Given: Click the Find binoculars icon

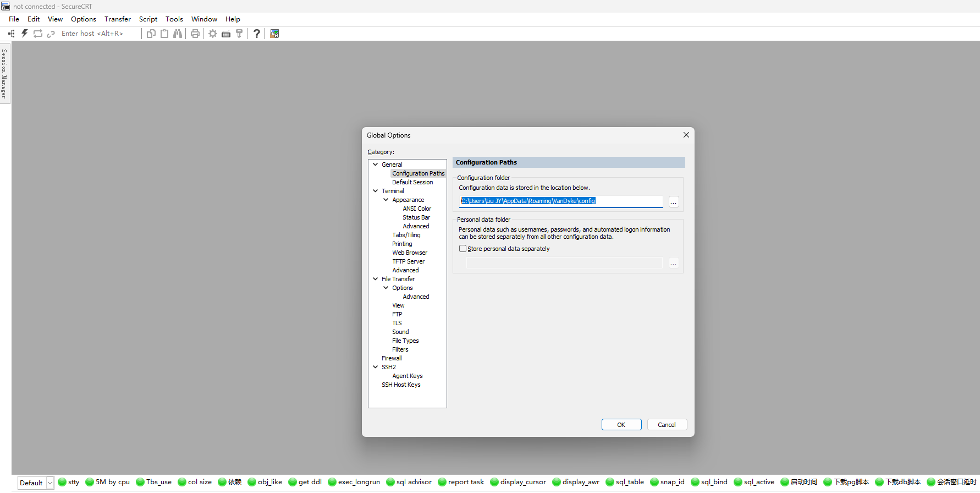Looking at the screenshot, I should [x=178, y=34].
